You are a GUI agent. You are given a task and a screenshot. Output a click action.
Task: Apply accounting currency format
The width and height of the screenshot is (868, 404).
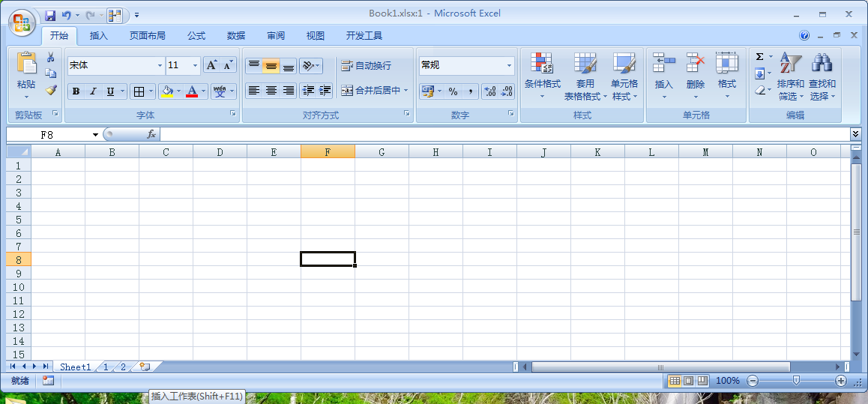pyautogui.click(x=427, y=91)
